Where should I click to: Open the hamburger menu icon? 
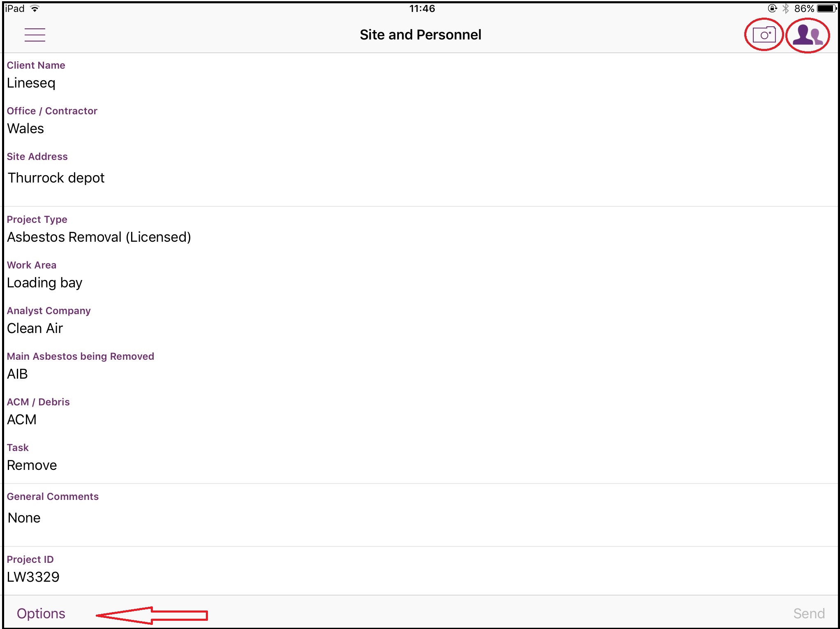point(35,35)
